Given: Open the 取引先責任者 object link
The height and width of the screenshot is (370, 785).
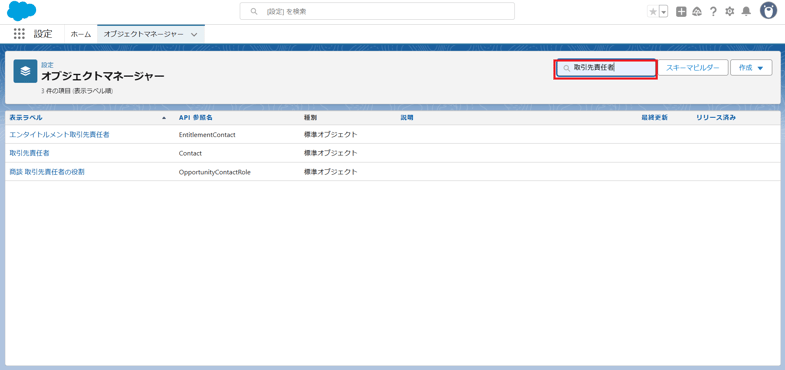Looking at the screenshot, I should coord(30,153).
